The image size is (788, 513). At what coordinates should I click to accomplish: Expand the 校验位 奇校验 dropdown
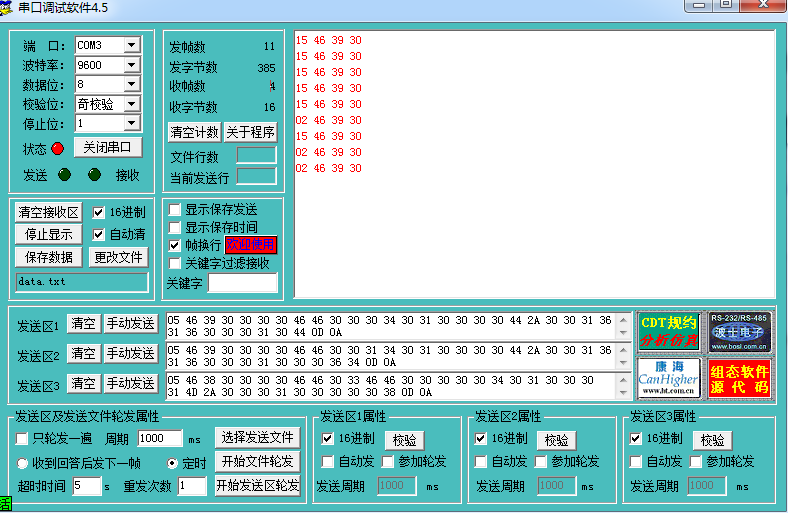131,104
